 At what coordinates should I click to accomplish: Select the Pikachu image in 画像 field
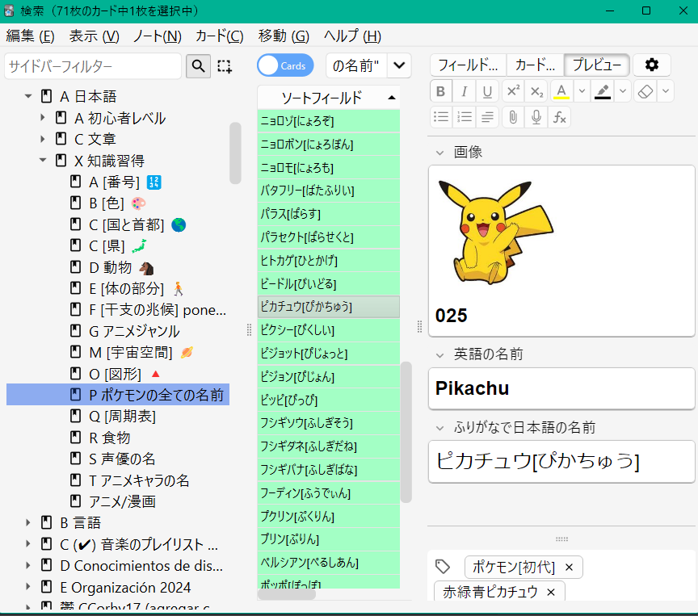[x=495, y=233]
